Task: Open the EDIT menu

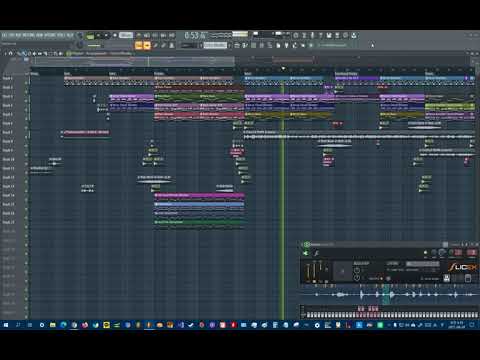Action: pyautogui.click(x=12, y=35)
